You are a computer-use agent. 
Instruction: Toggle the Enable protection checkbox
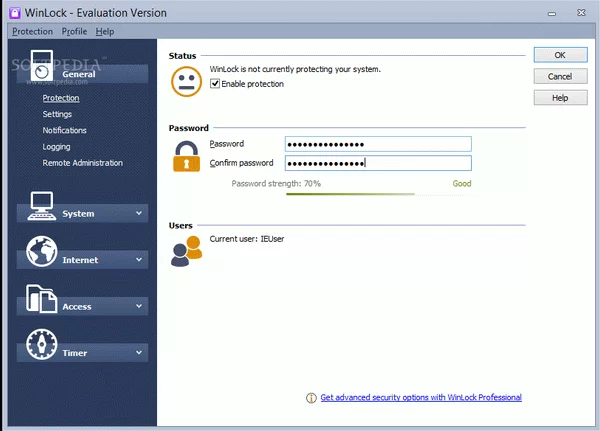215,84
